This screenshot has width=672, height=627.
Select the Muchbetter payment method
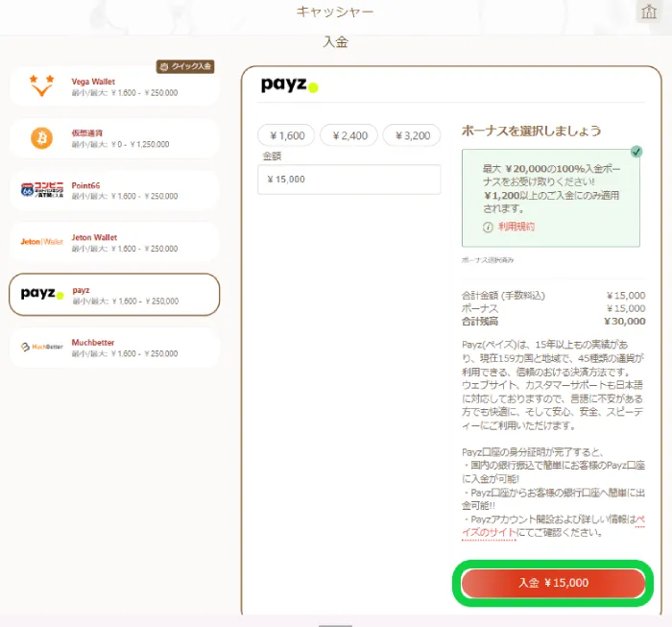click(114, 348)
